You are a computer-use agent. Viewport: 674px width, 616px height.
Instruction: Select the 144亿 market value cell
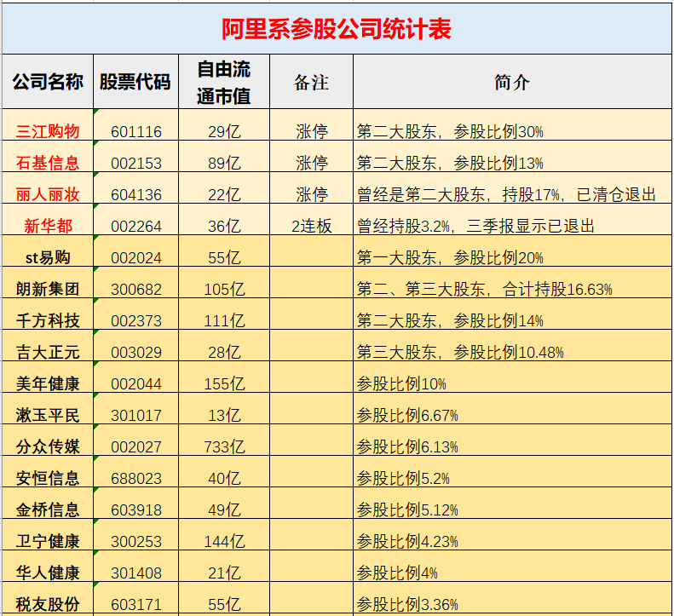pos(224,534)
